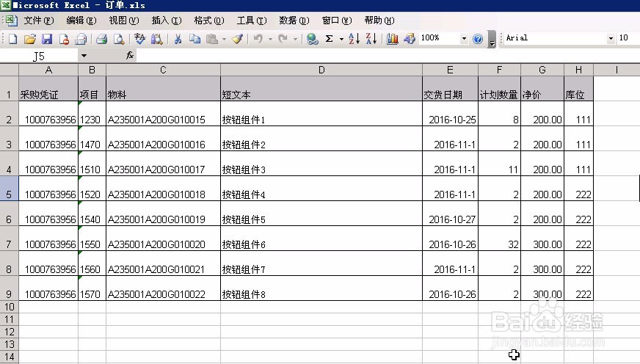
Task: Select the 计划数量 cell showing 32
Action: point(499,239)
